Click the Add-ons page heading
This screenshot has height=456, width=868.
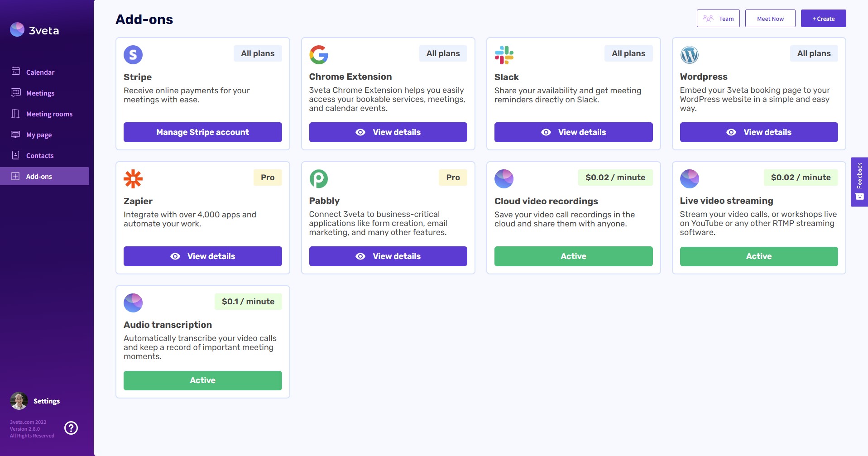click(x=144, y=19)
